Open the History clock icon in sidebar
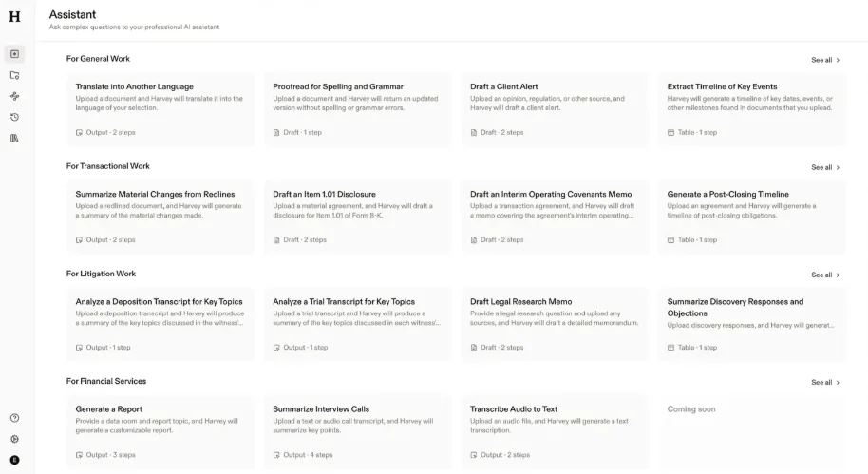 (x=15, y=117)
